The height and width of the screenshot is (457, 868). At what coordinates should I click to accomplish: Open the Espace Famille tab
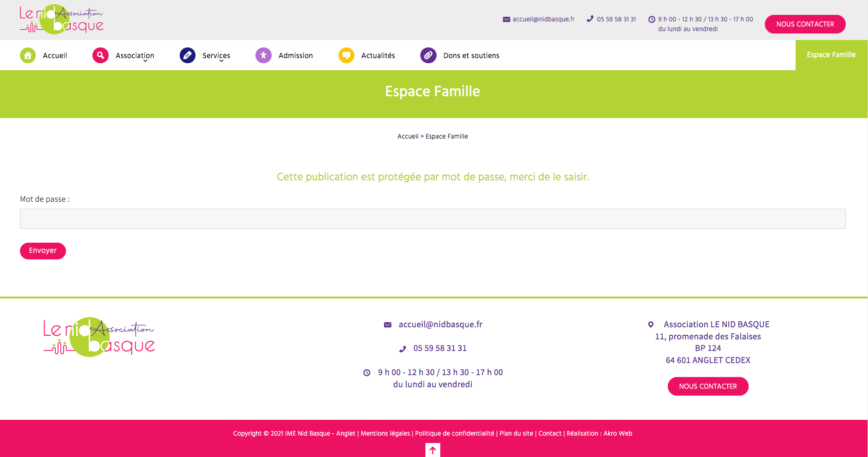(831, 55)
